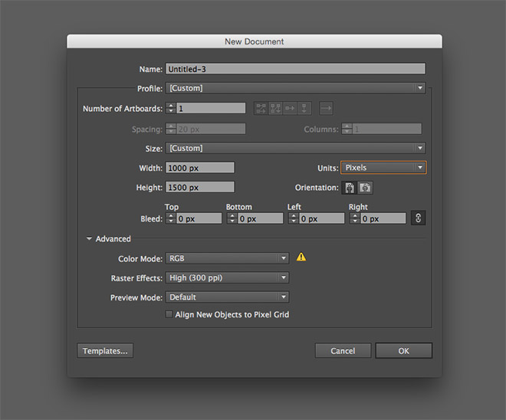This screenshot has width=506, height=420.
Task: Open the Units dropdown showing Pixels
Action: pyautogui.click(x=383, y=167)
